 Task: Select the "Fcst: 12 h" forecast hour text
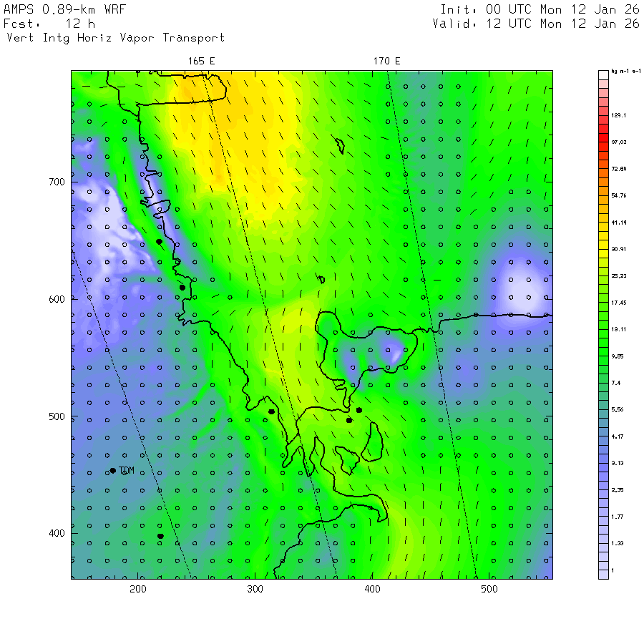[x=49, y=24]
